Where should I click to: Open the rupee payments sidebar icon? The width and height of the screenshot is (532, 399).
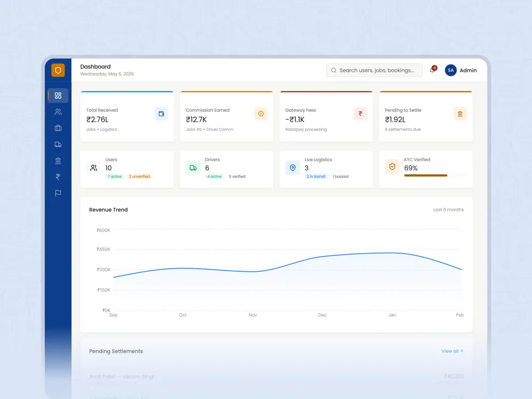pos(58,177)
